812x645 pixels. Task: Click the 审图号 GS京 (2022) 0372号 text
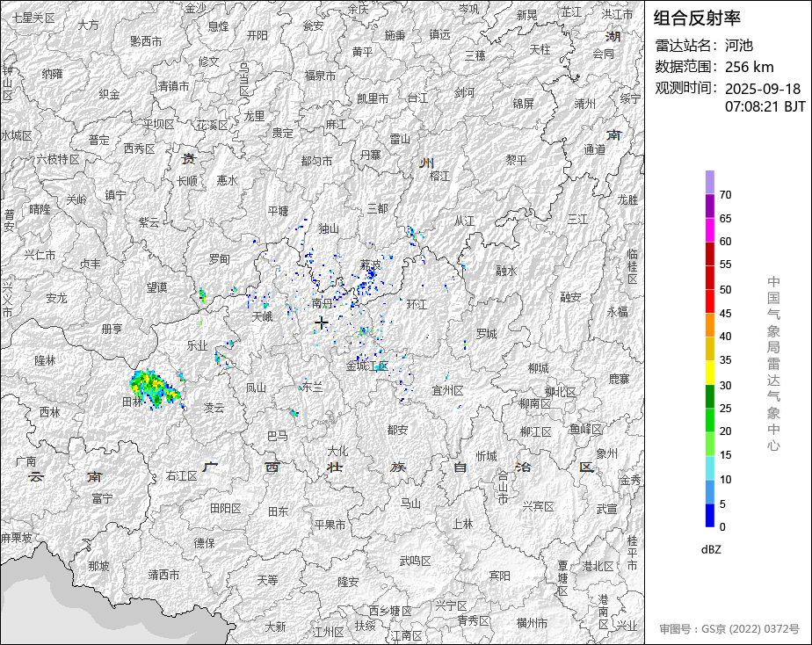tap(729, 629)
